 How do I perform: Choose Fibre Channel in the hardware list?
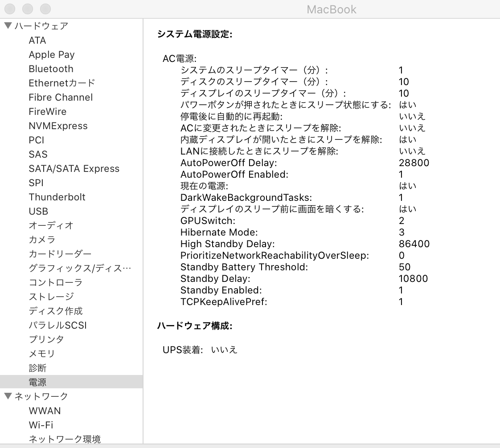coord(61,98)
